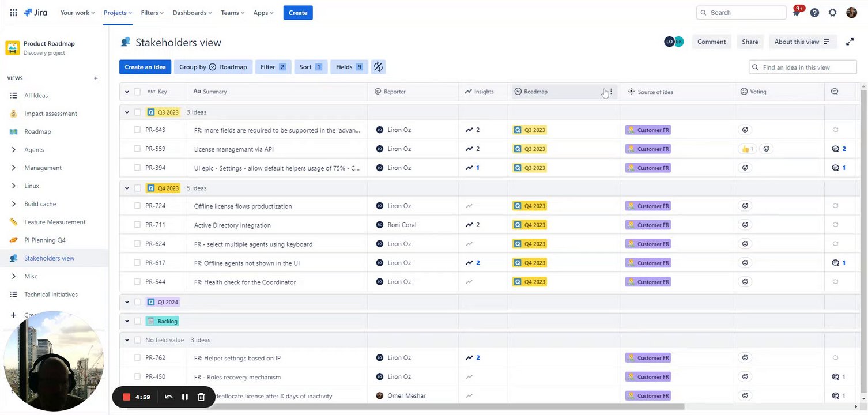The width and height of the screenshot is (868, 415).
Task: Click the Create an idea button
Action: 145,67
